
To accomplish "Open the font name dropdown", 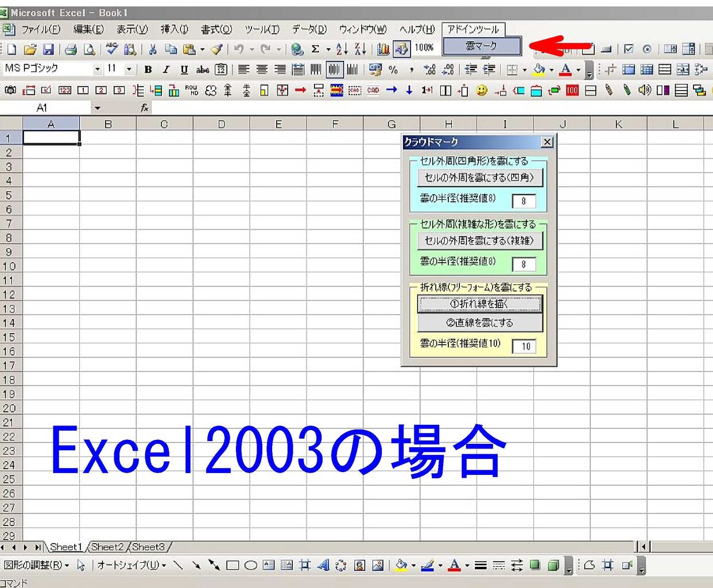I will [98, 68].
